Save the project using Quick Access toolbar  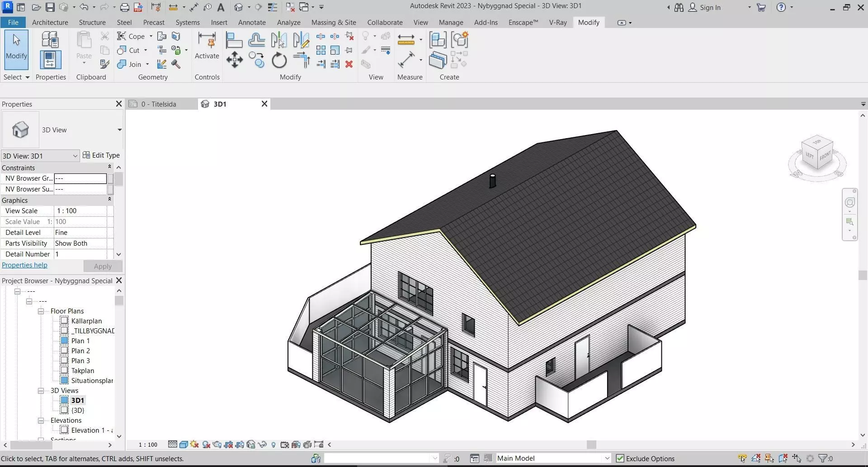click(50, 7)
